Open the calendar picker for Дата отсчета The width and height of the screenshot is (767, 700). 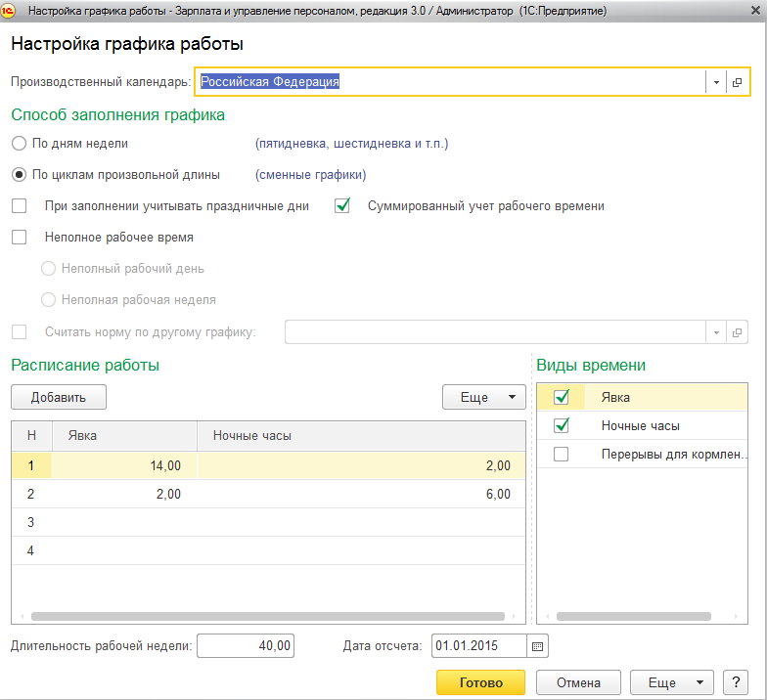[x=538, y=646]
